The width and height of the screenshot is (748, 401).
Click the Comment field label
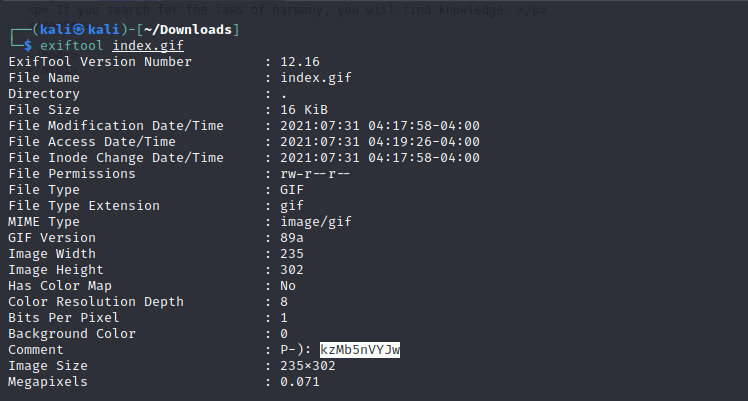36,350
